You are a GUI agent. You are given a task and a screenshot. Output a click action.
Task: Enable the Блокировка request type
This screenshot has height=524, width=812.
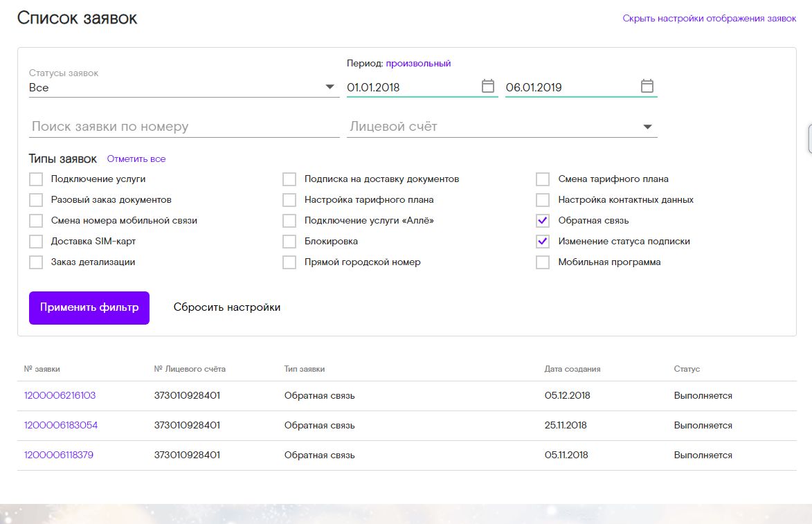coord(289,242)
